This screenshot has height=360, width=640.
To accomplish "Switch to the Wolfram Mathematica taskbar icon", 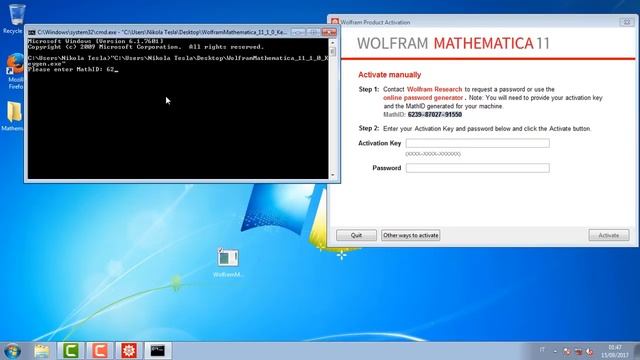I will (x=129, y=351).
